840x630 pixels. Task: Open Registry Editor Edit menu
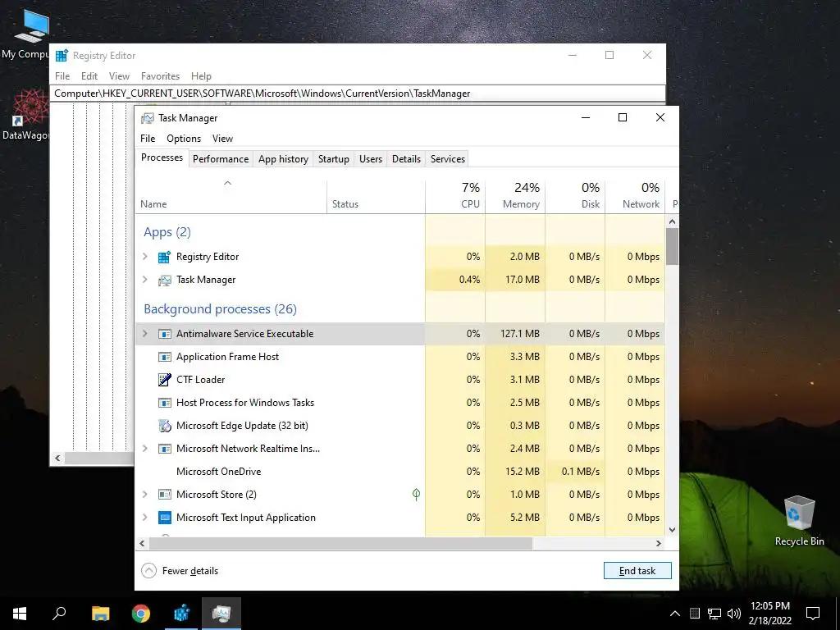coord(89,76)
